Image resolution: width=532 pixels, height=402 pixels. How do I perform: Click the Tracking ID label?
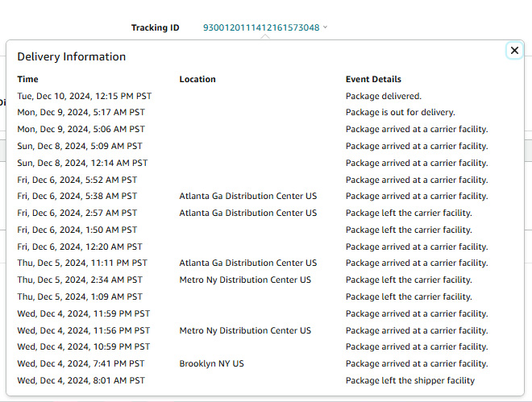(x=156, y=27)
